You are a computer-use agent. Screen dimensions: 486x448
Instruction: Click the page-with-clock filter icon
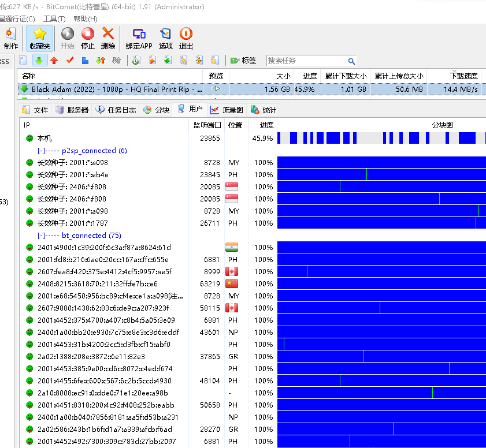coord(136,61)
